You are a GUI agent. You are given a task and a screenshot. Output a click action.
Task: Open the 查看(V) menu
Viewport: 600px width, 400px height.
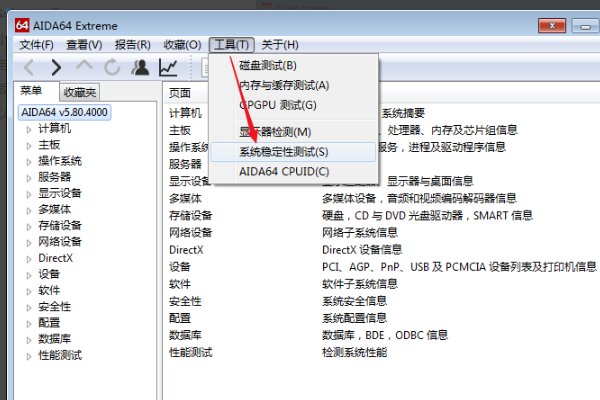click(x=84, y=45)
